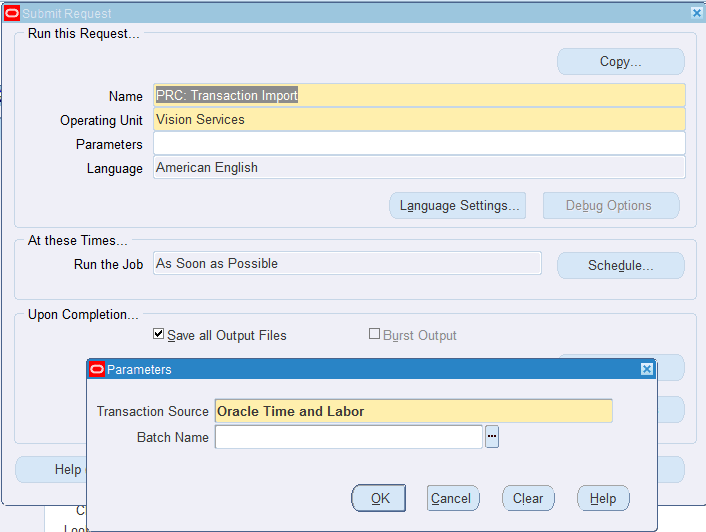Open Help in Parameters dialog

603,498
